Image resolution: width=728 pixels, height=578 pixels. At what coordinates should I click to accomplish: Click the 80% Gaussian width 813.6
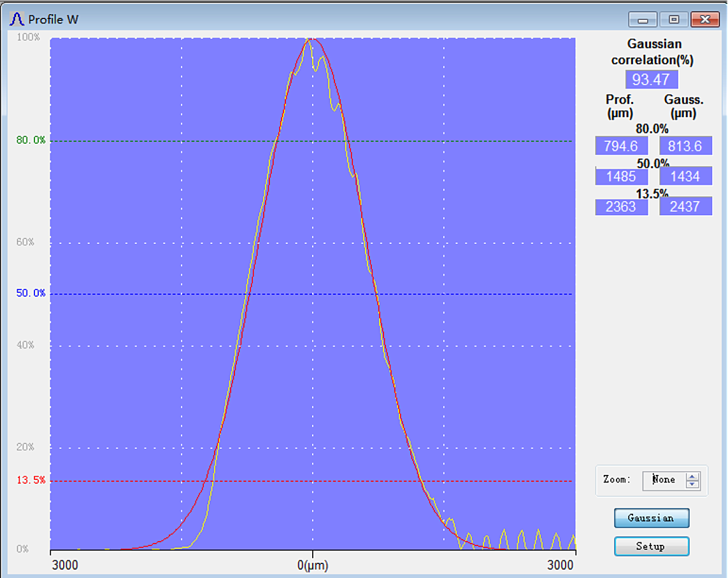point(685,146)
